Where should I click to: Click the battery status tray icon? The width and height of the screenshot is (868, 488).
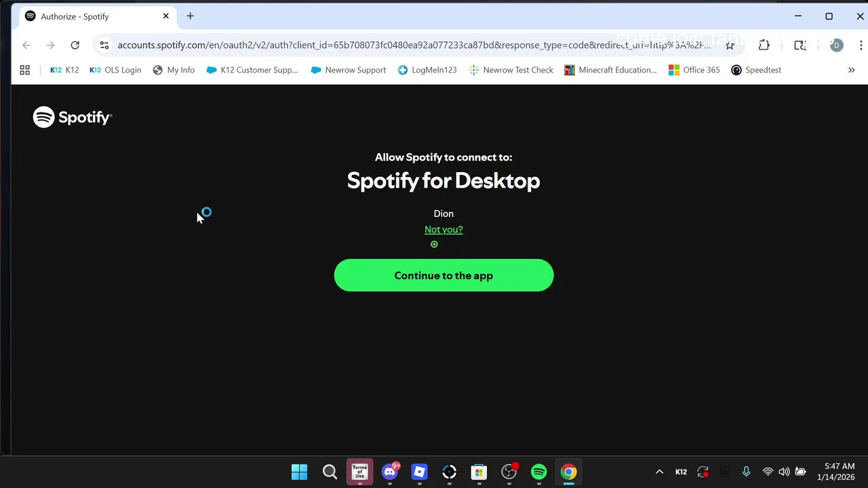(x=801, y=472)
